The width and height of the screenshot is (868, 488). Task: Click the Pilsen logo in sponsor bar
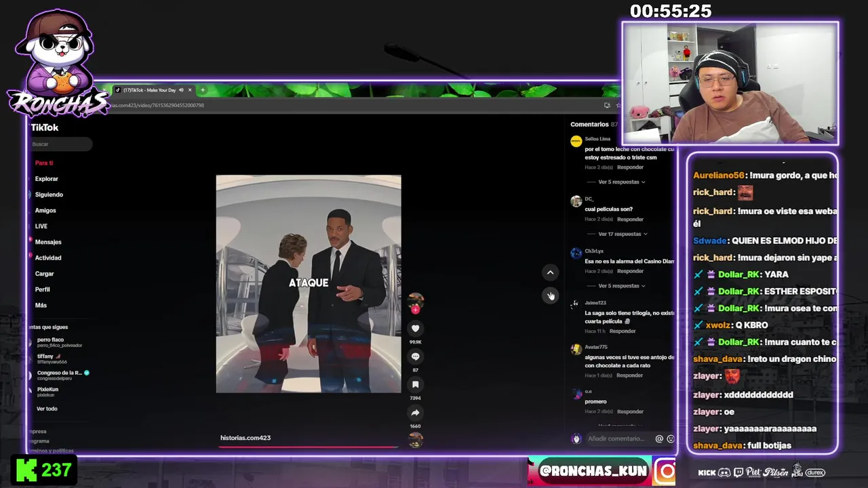776,472
